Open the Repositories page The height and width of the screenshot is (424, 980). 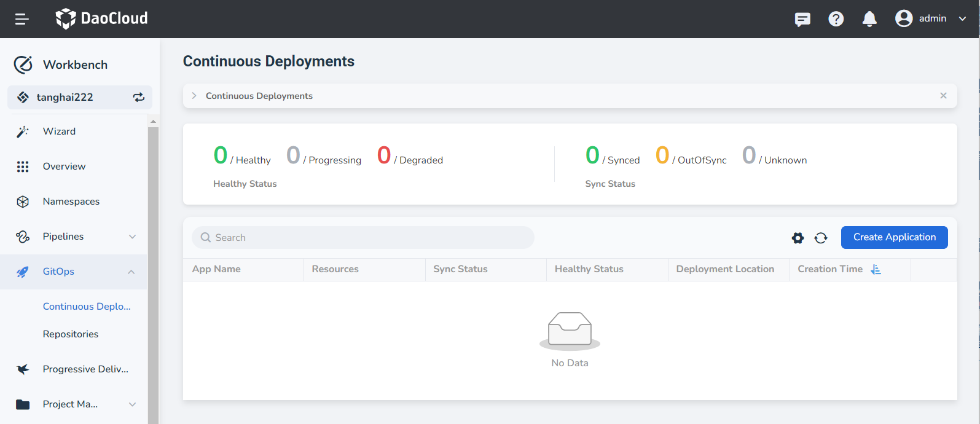pos(71,334)
